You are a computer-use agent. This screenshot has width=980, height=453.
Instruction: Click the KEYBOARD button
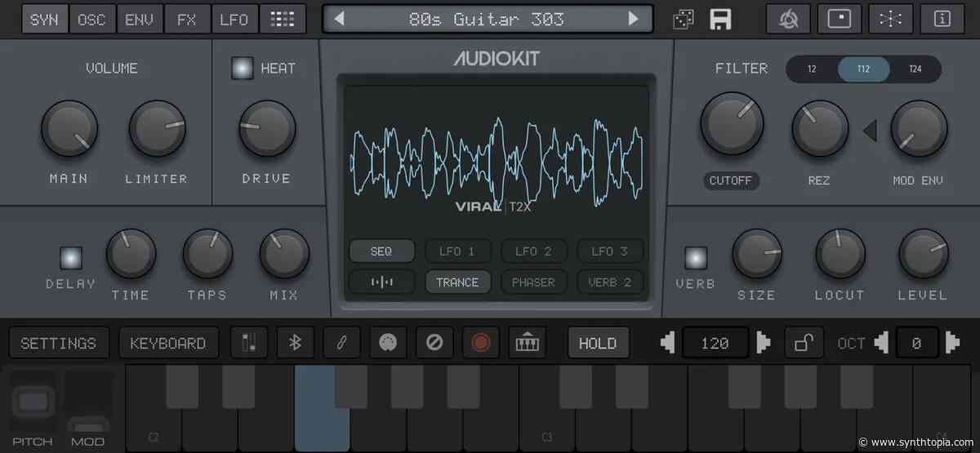coord(168,344)
